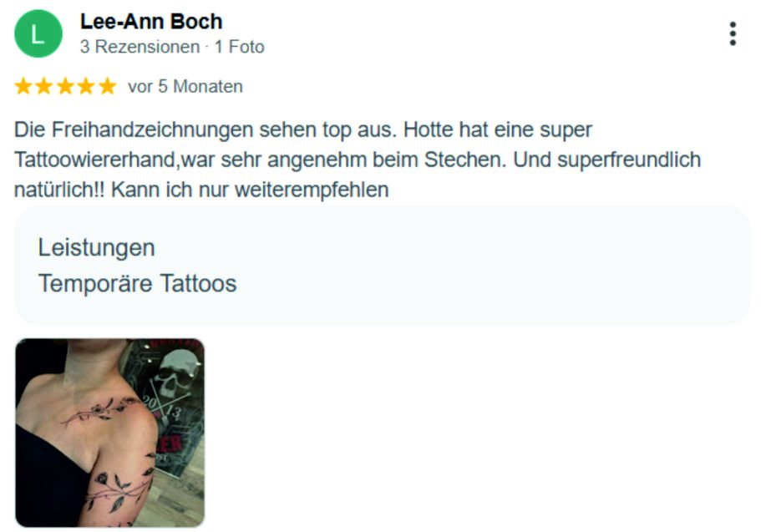The width and height of the screenshot is (761, 532).
Task: Click the fifth rating star
Action: coord(107,86)
